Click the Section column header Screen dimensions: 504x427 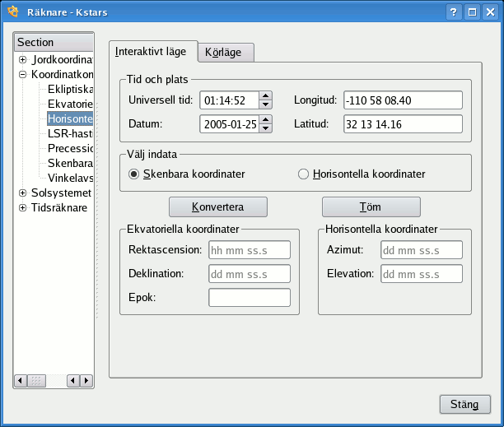54,42
